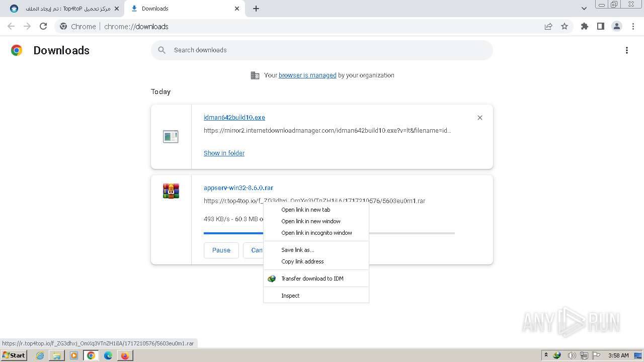Choose Open link in new window
Viewport: 644px width, 362px height.
316,221
